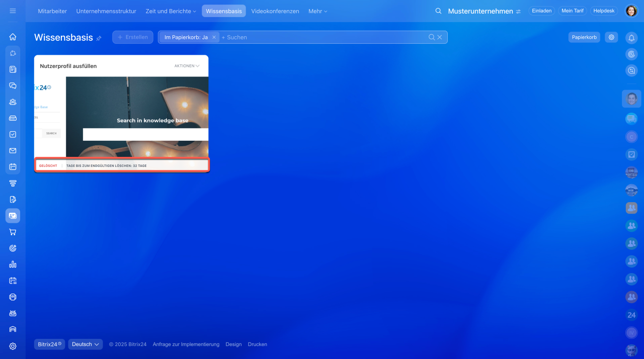The image size is (644, 359).
Task: Open the Design footer link
Action: point(233,344)
